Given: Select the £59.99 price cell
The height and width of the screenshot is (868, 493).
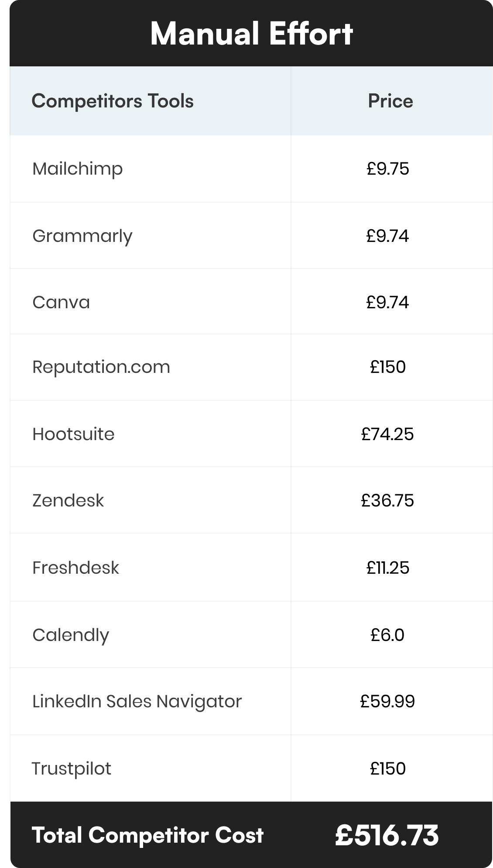Looking at the screenshot, I should coord(387,701).
